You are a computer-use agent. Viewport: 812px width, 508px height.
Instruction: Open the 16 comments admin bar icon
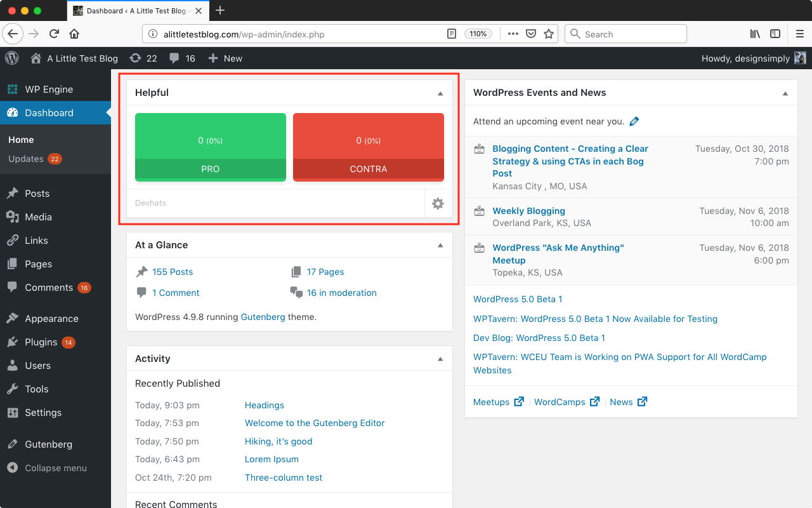182,58
